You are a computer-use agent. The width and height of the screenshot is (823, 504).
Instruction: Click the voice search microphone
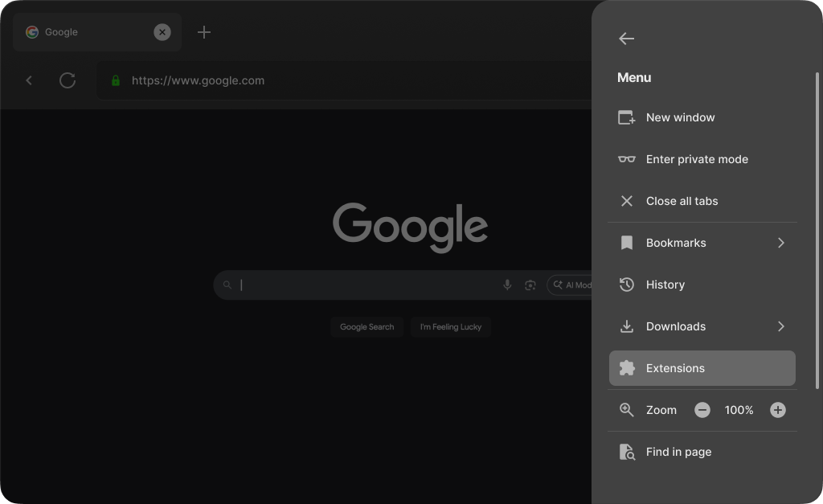click(x=507, y=285)
